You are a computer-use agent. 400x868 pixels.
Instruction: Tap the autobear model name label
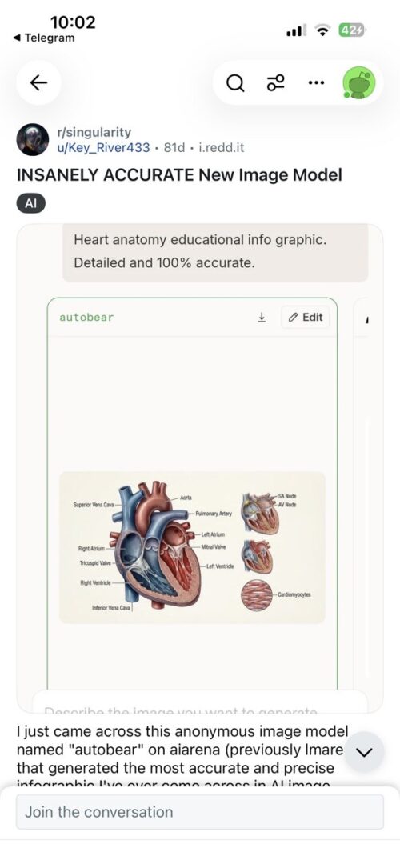(86, 317)
